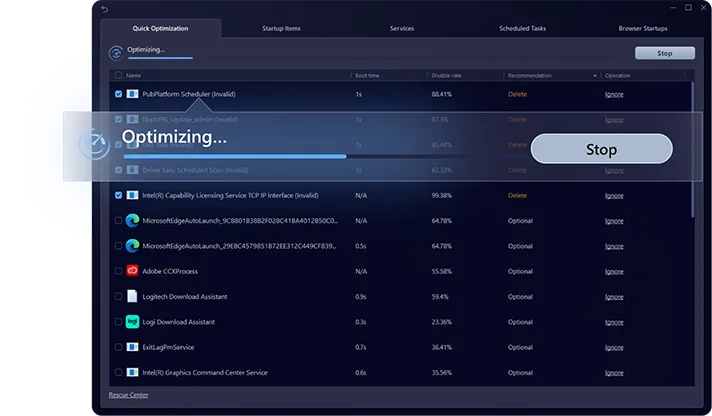Click the Intel Graphics Command Center icon
The image size is (712, 416).
tap(132, 372)
